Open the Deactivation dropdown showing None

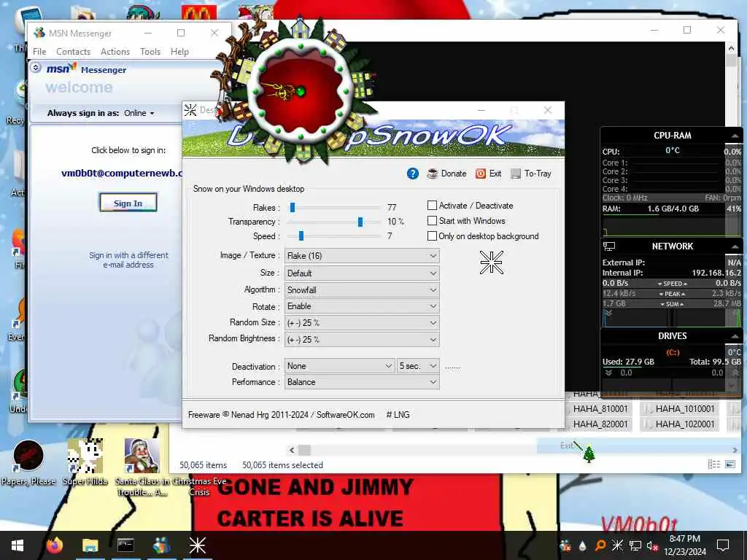point(340,366)
